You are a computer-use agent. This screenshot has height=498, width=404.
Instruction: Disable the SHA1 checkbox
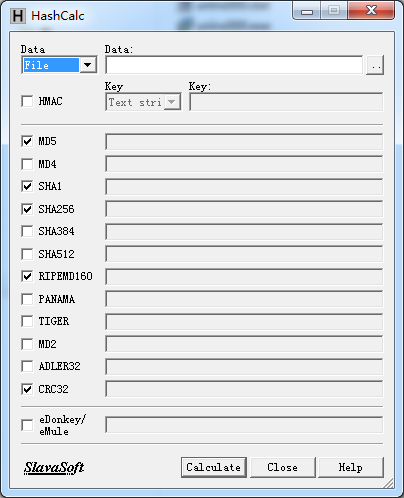[x=27, y=186]
